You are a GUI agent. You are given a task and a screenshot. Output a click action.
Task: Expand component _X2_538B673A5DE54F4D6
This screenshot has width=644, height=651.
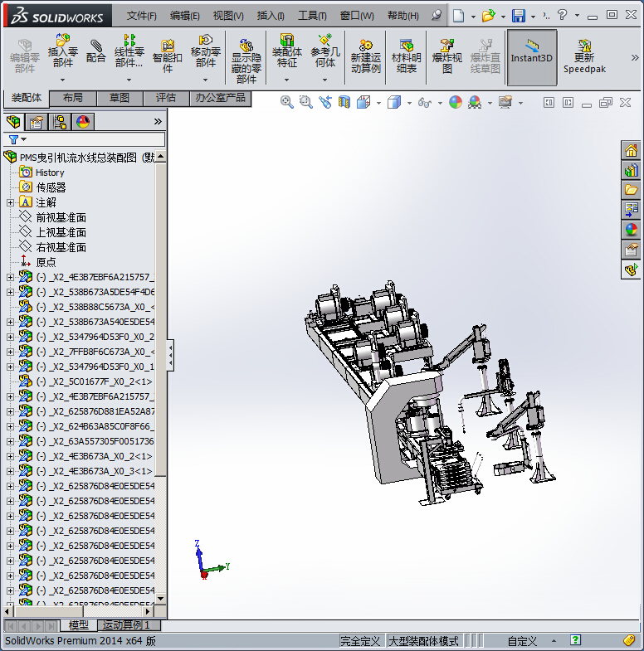pyautogui.click(x=10, y=292)
